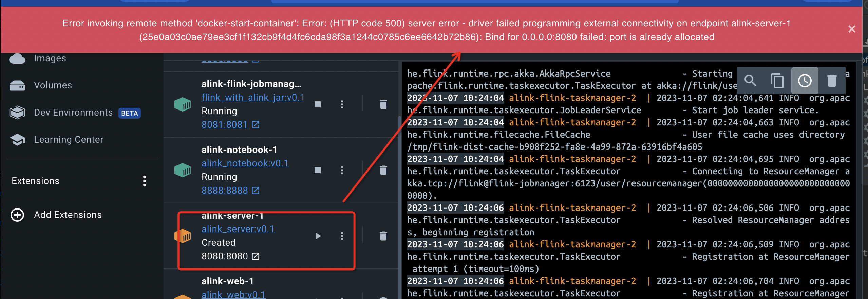868x299 pixels.
Task: Open the alink_notebook:v0.1 image link
Action: [245, 163]
